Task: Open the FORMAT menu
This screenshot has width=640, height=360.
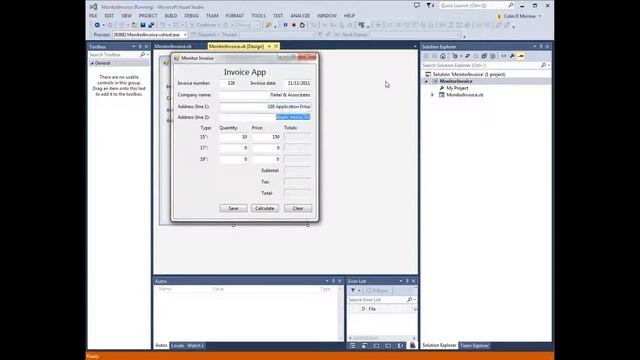Action: 235,16
